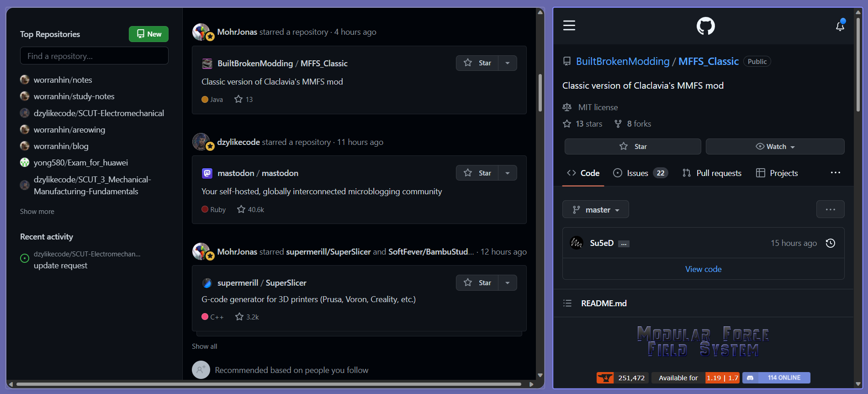Create a new repository with New button
Image resolution: width=868 pixels, height=394 pixels.
(148, 34)
